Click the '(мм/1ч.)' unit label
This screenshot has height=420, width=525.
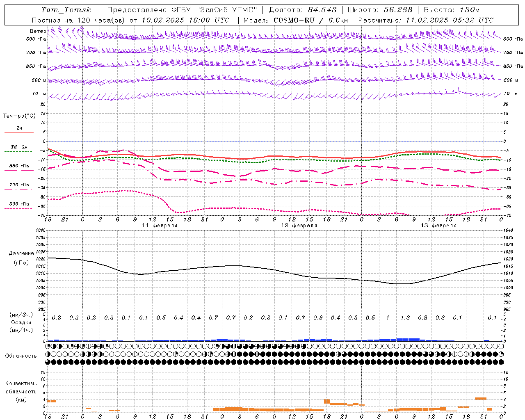tap(21, 330)
